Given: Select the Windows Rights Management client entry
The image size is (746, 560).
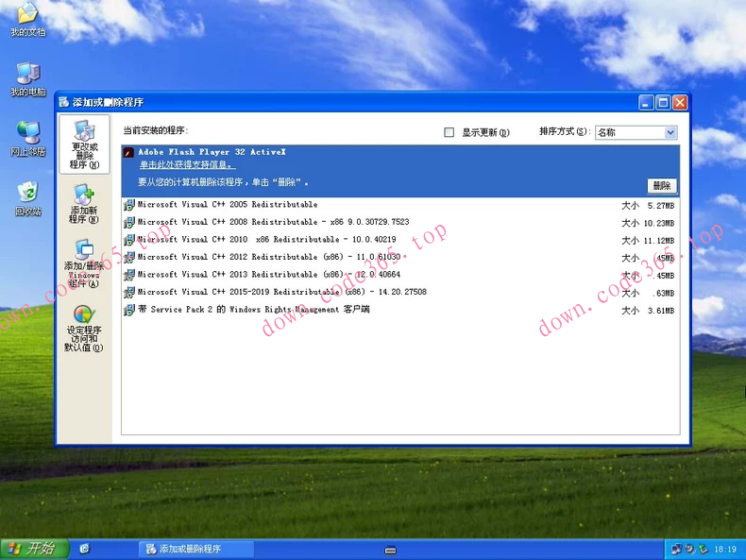Looking at the screenshot, I should coord(253,310).
